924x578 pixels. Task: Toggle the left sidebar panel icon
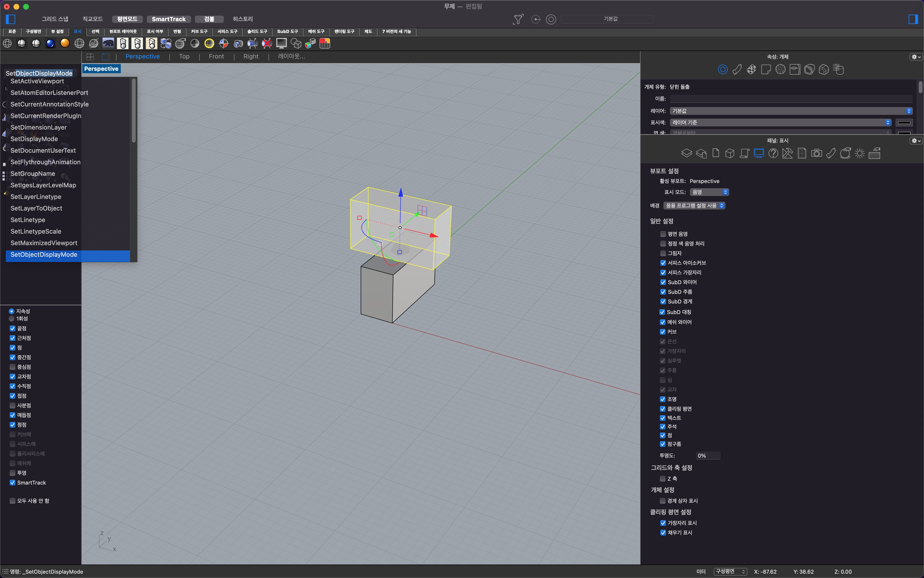click(x=10, y=19)
